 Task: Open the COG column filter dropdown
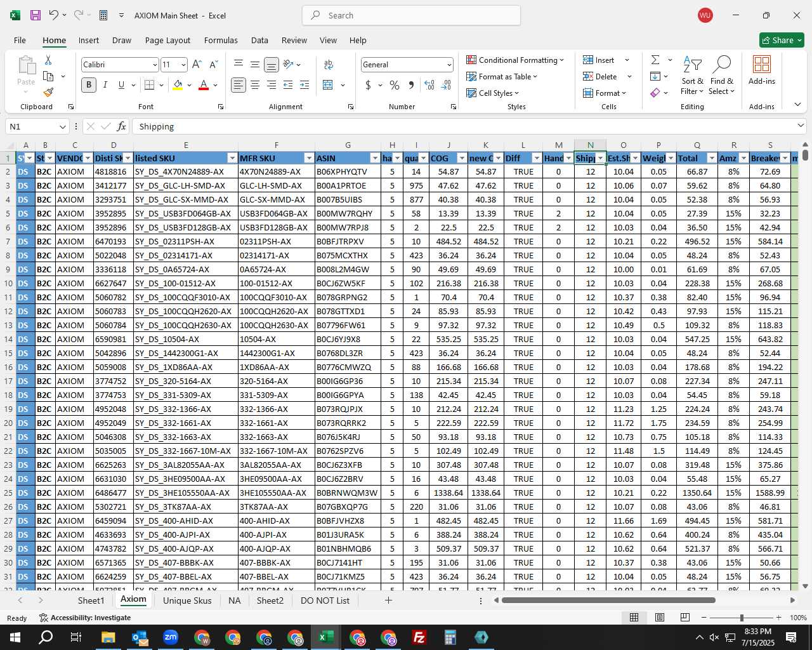click(462, 158)
